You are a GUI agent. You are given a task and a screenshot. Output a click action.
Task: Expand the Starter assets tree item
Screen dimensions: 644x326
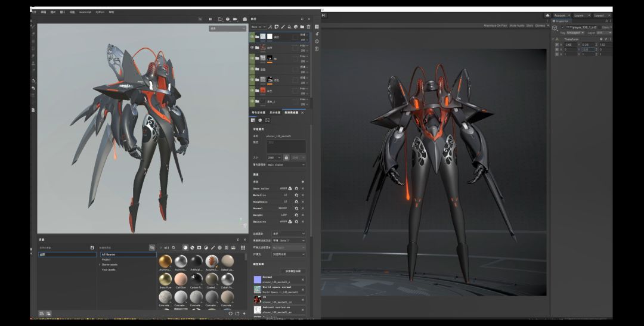coord(100,265)
